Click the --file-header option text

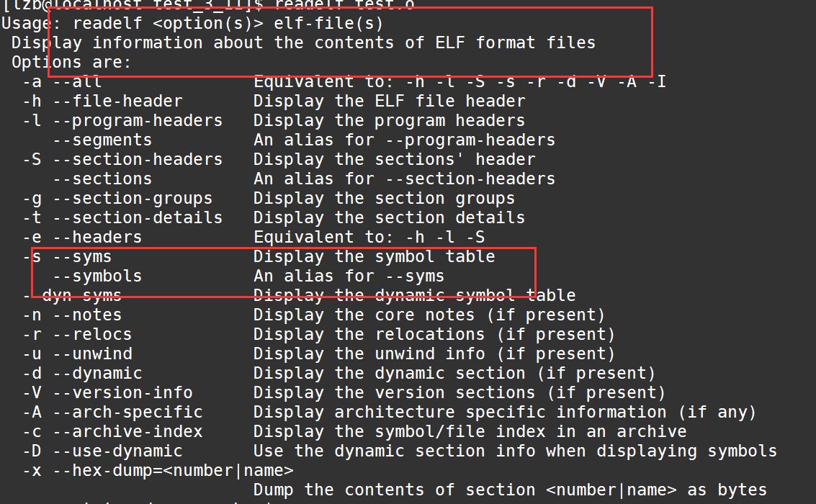[x=117, y=101]
